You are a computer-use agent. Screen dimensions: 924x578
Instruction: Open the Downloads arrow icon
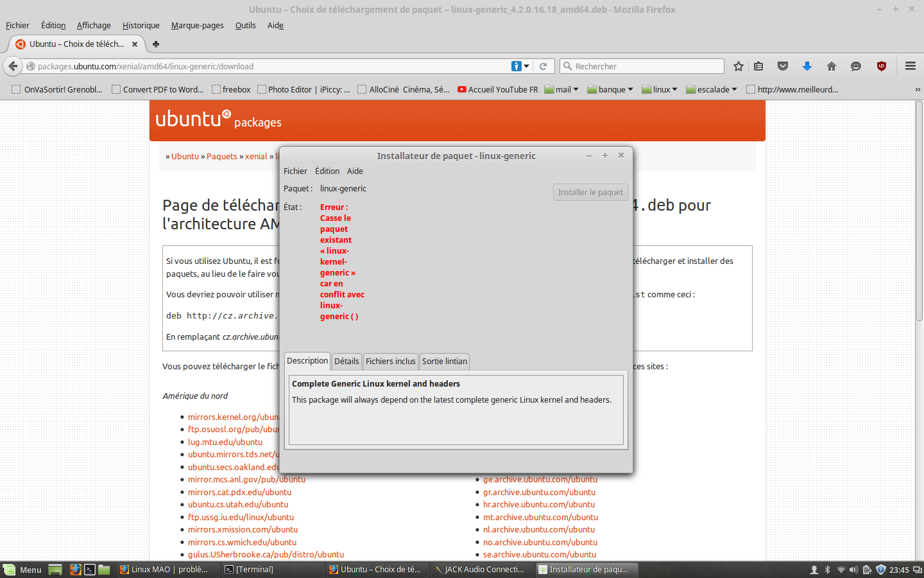pyautogui.click(x=807, y=66)
